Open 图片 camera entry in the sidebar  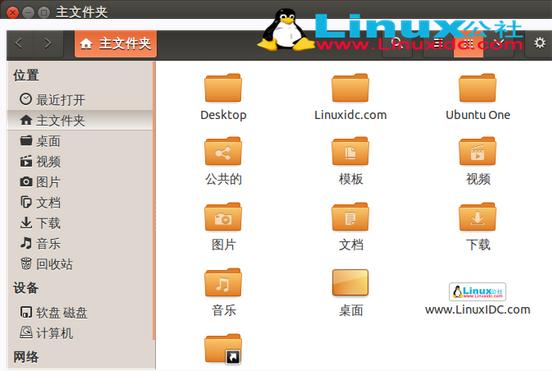(x=80, y=182)
